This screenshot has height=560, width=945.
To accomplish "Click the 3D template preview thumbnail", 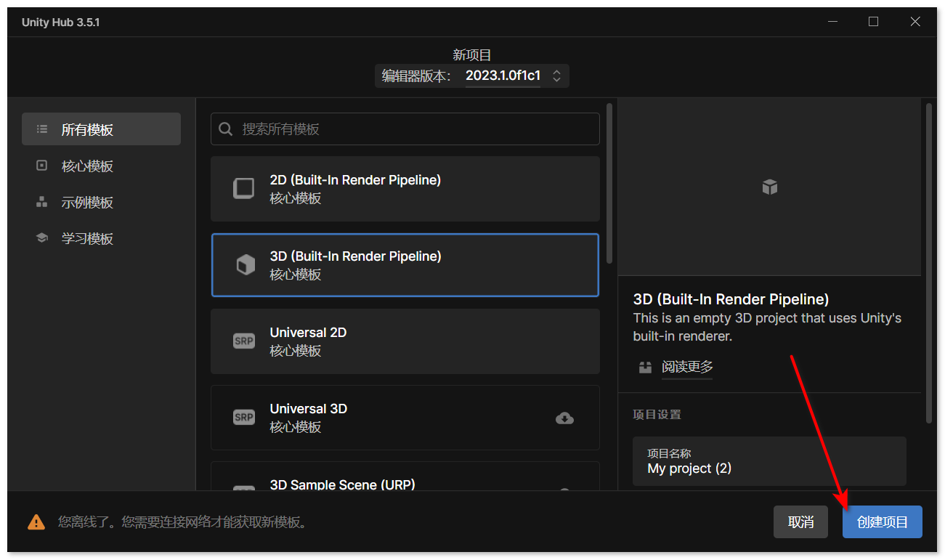I will (770, 187).
